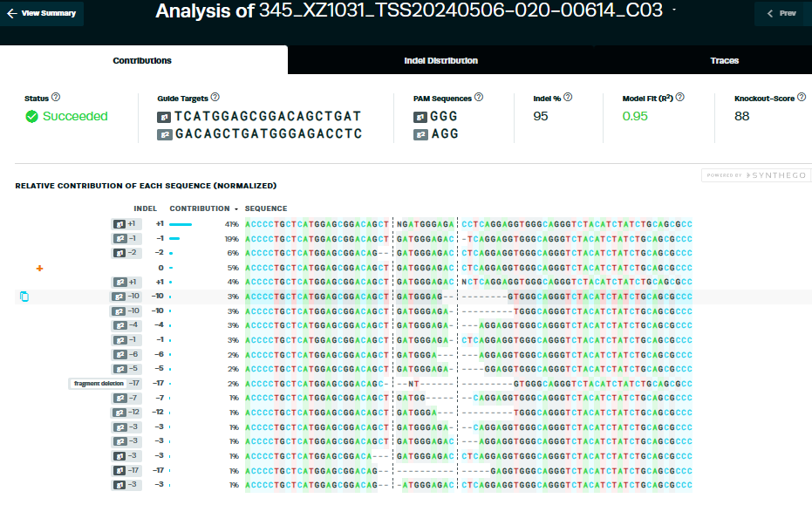The image size is (812, 505).
Task: Click the 41% contribution bar
Action: (x=181, y=223)
